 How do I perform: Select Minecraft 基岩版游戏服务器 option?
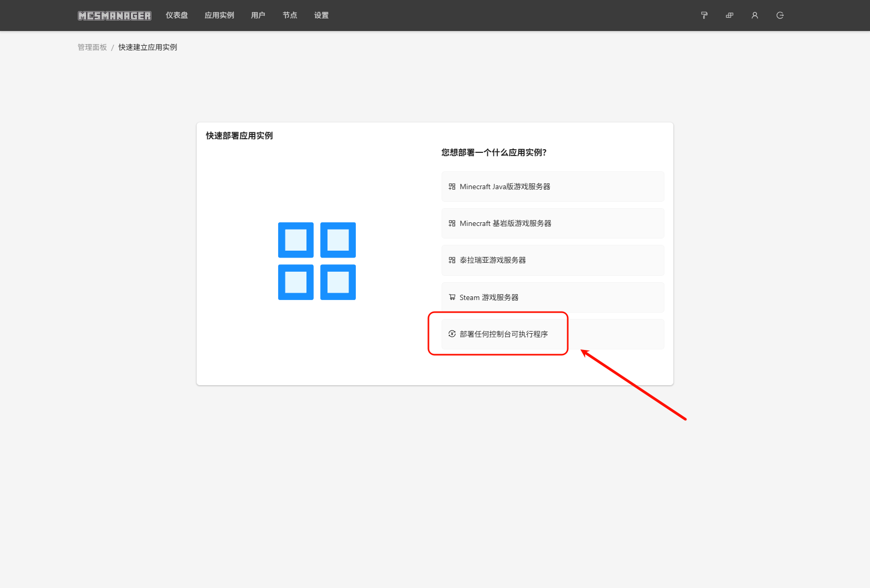pyautogui.click(x=552, y=223)
